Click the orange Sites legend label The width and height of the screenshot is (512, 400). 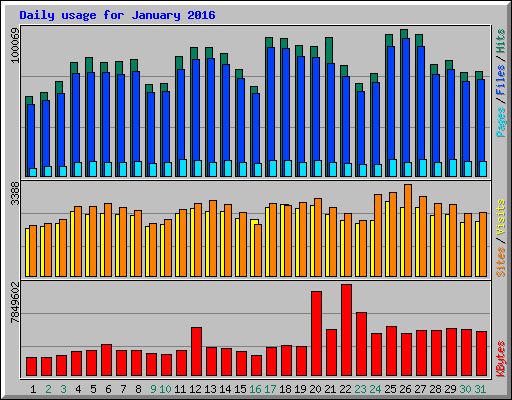(501, 262)
